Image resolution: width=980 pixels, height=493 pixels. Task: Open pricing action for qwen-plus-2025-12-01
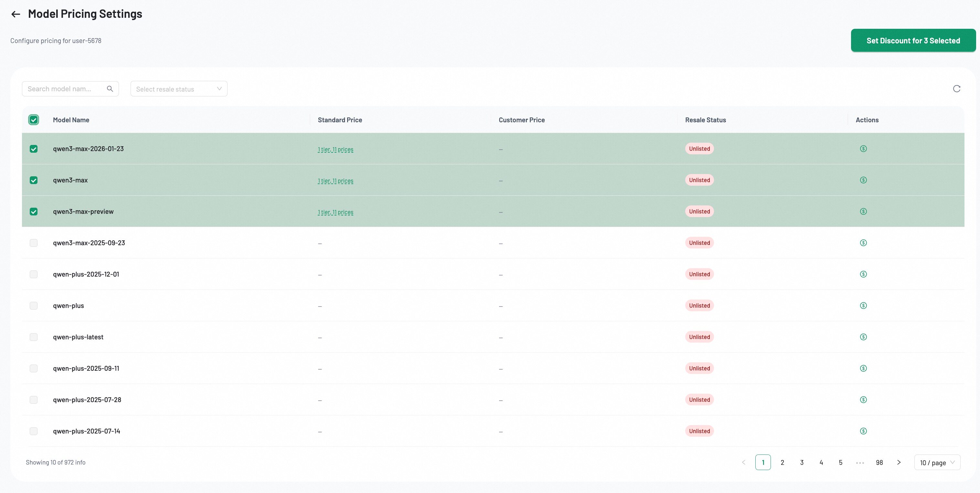click(x=863, y=274)
